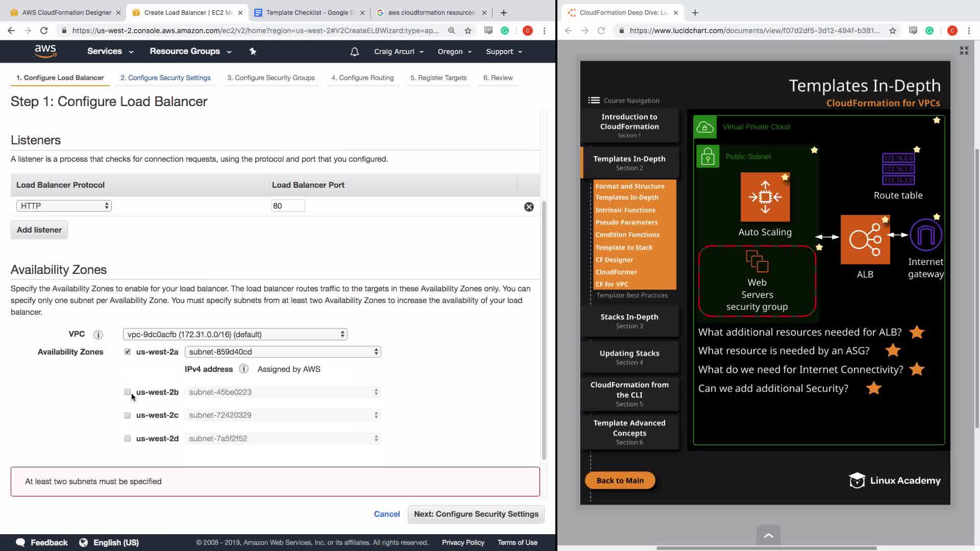Image resolution: width=980 pixels, height=551 pixels.
Task: Check the us-west-2d availability zone
Action: coord(128,438)
